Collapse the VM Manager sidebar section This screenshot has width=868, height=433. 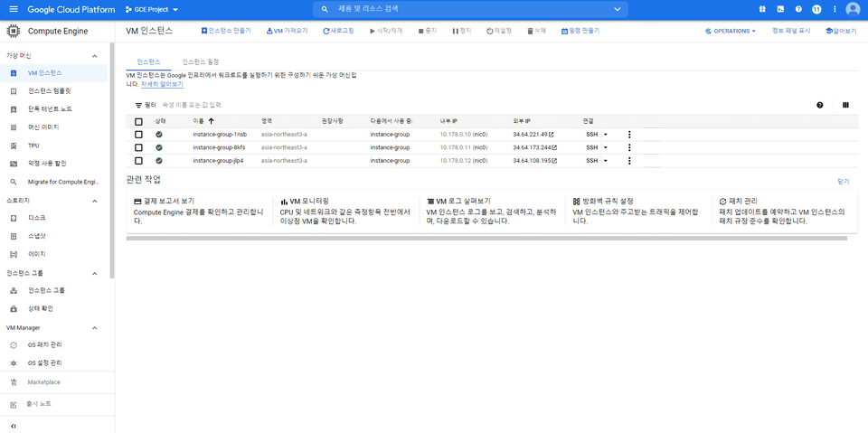(95, 328)
